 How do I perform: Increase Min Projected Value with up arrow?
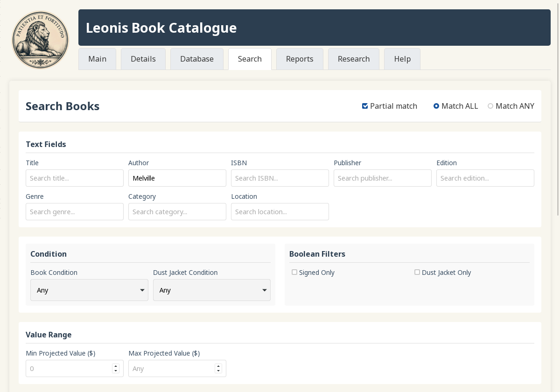coord(116,366)
